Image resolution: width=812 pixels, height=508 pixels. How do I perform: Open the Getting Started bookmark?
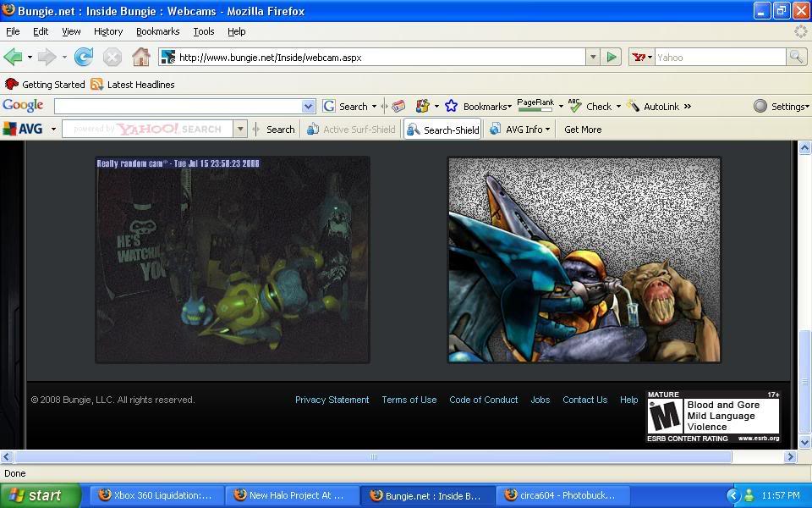(x=45, y=85)
